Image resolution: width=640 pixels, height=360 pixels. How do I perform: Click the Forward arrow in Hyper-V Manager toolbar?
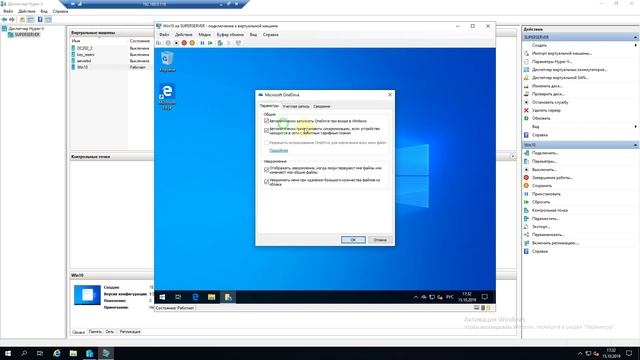click(12, 20)
